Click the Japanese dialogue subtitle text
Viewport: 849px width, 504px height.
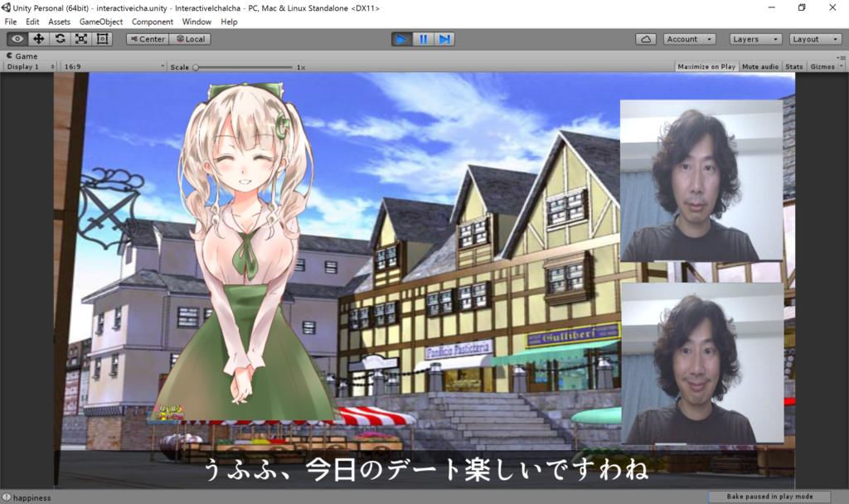426,469
